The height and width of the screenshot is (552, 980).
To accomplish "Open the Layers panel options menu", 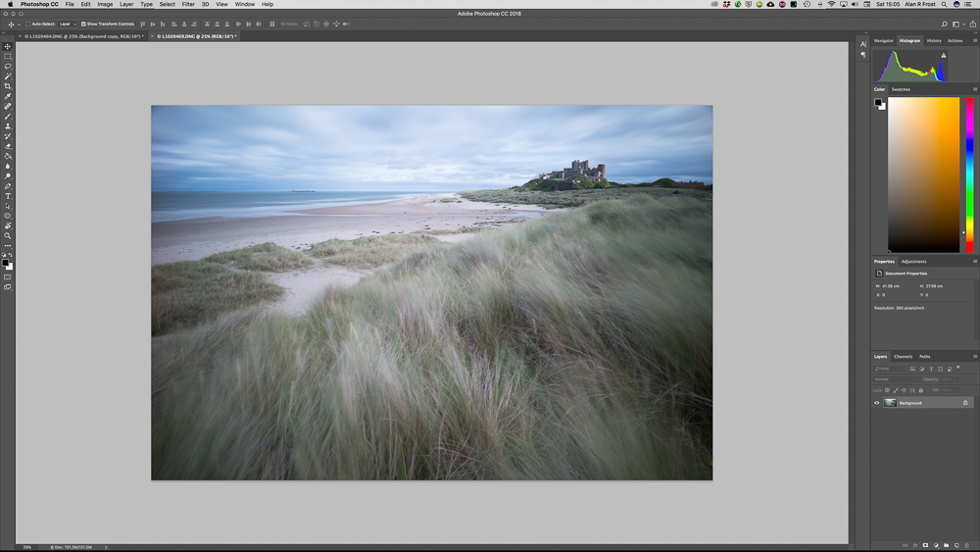I will 975,357.
